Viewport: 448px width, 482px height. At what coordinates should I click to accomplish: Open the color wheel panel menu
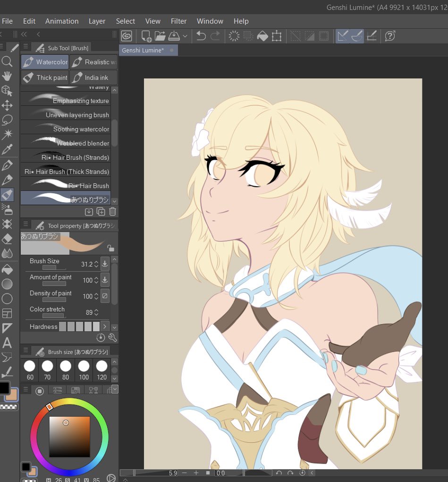(x=26, y=389)
